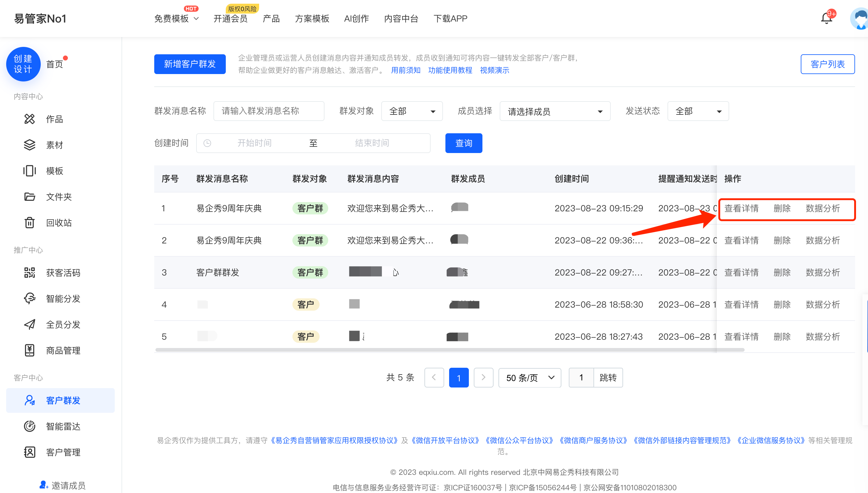Screen dimensions: 868x493
Task: Click the 智能雷达 radar icon
Action: point(29,426)
